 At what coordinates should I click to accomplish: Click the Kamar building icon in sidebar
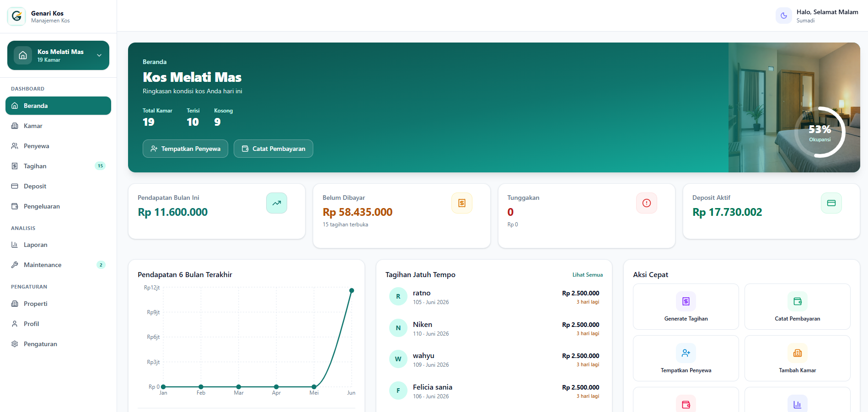(x=15, y=126)
